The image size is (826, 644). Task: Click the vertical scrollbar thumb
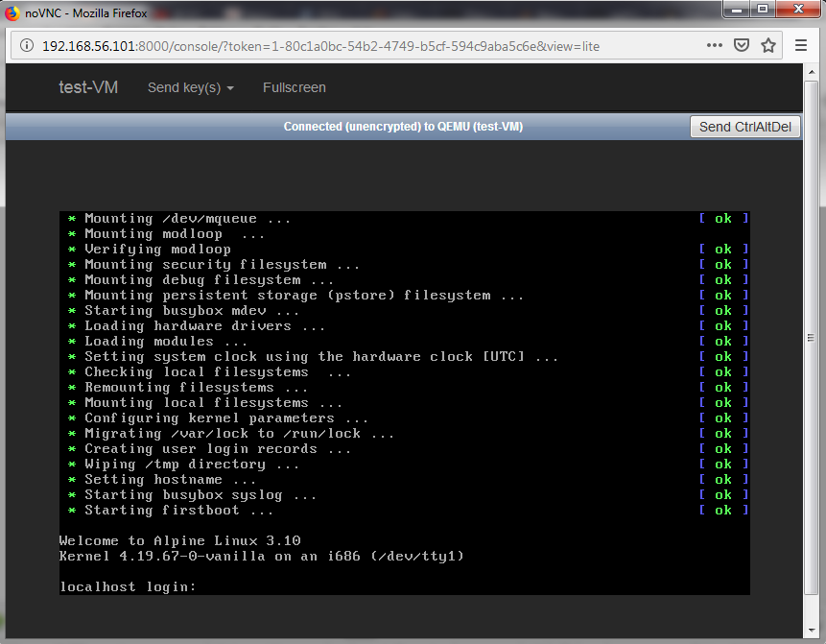coord(812,338)
